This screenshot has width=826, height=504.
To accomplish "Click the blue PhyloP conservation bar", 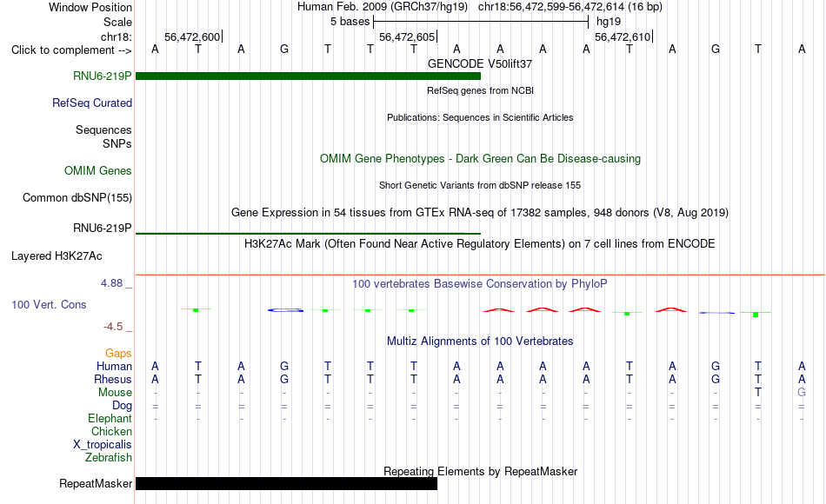I will 285,310.
